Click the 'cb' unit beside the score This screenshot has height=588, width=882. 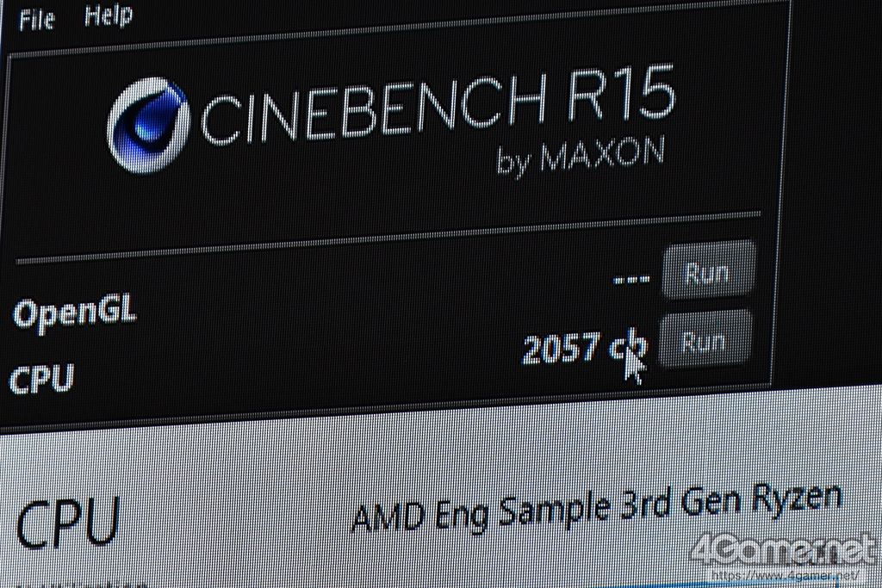(628, 346)
